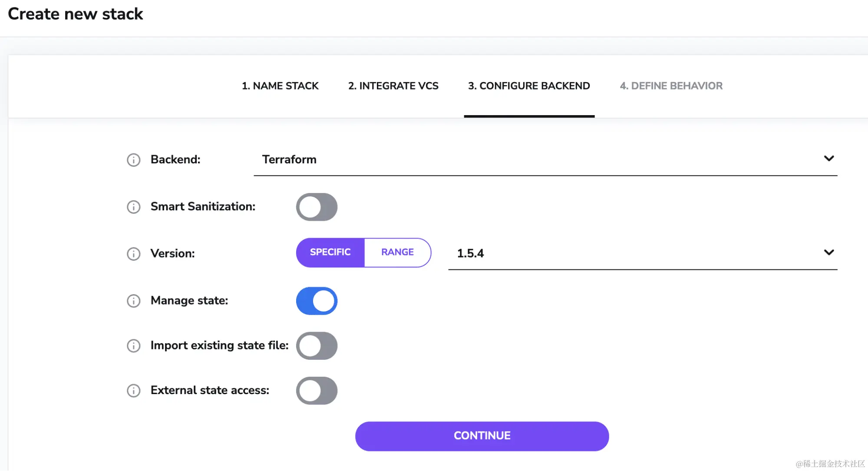Image resolution: width=868 pixels, height=471 pixels.
Task: Click the Backend dropdown chevron arrow
Action: (828, 159)
